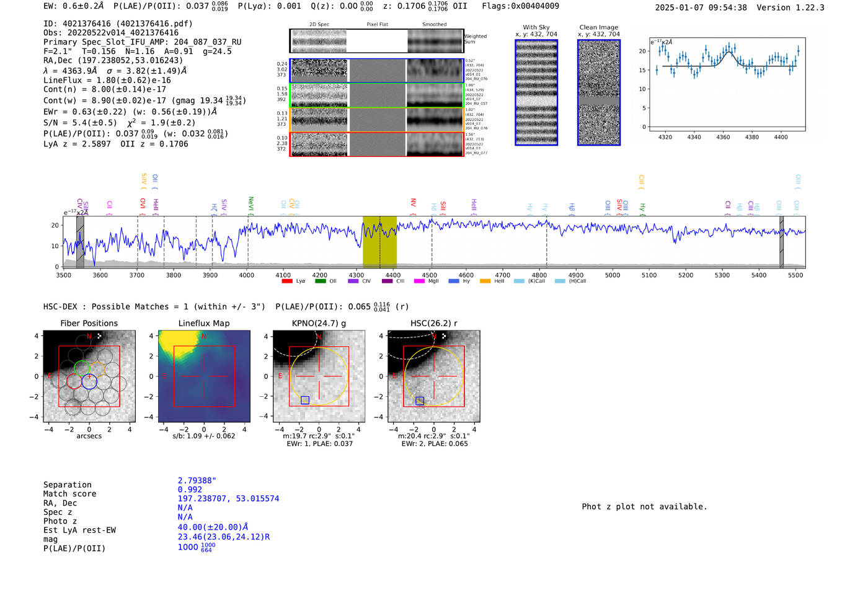Click the Est LyA rest-EW value '40.00(±20.00)Å'
Image resolution: width=868 pixels, height=591 pixels.
click(x=213, y=527)
